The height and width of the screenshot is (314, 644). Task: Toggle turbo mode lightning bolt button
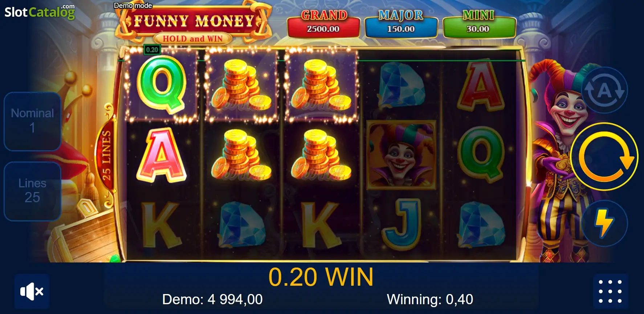click(604, 223)
